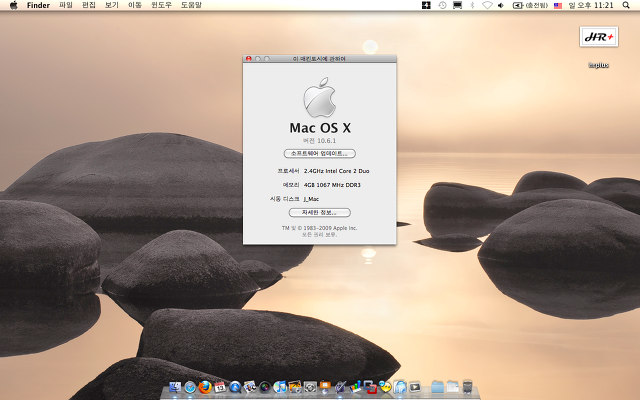
Task: Open the 편집 (Edit) menu
Action: point(89,5)
